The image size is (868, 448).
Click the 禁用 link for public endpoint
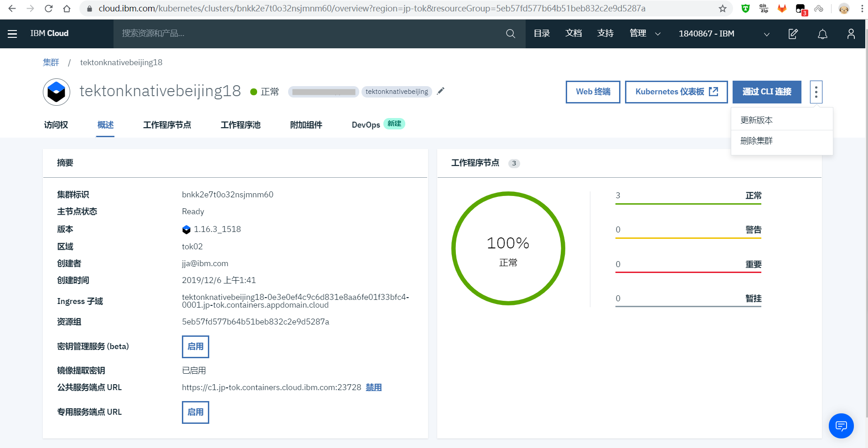[x=374, y=387]
